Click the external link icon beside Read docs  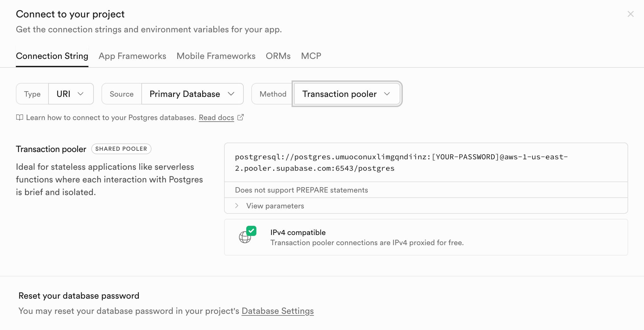coord(241,117)
